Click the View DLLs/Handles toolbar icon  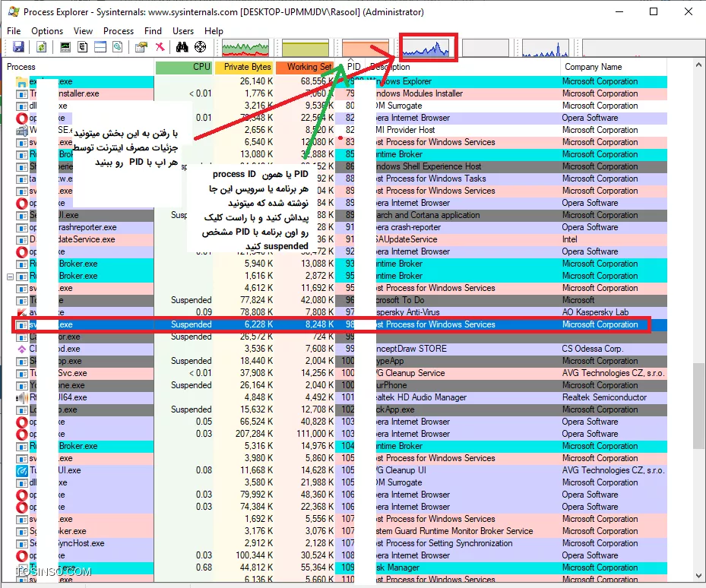[x=118, y=47]
